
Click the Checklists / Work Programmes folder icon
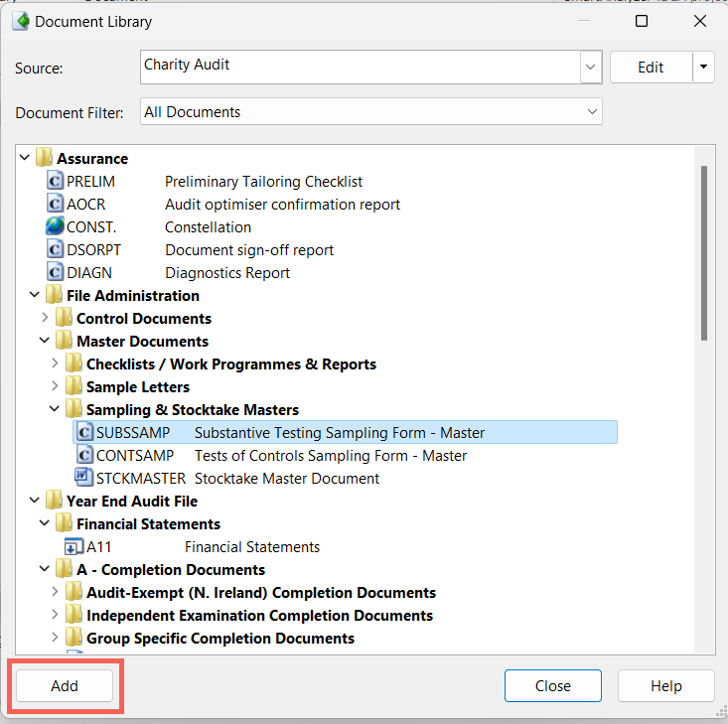click(73, 363)
